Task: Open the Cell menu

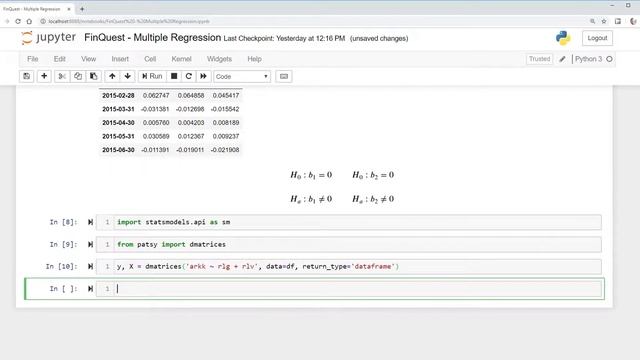Action: click(x=150, y=59)
